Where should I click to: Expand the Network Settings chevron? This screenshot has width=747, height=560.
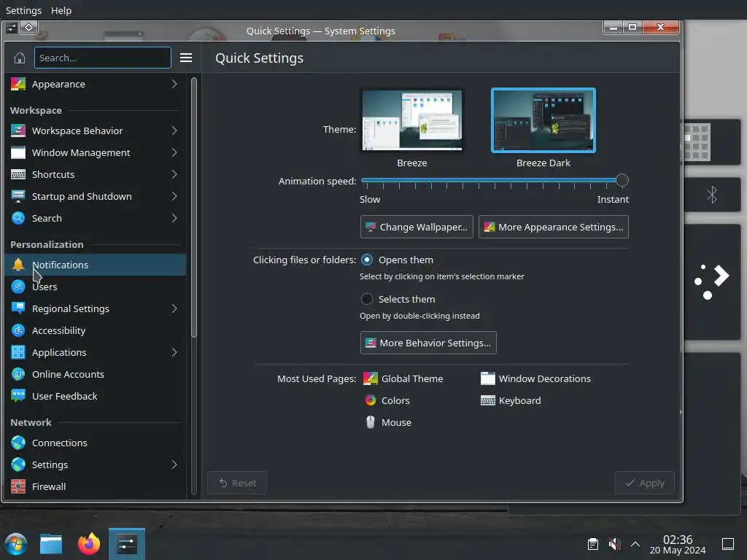174,464
